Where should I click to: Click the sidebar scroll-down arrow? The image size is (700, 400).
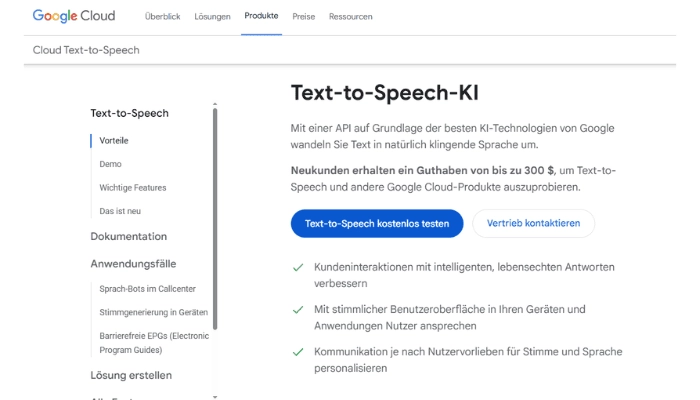point(215,395)
